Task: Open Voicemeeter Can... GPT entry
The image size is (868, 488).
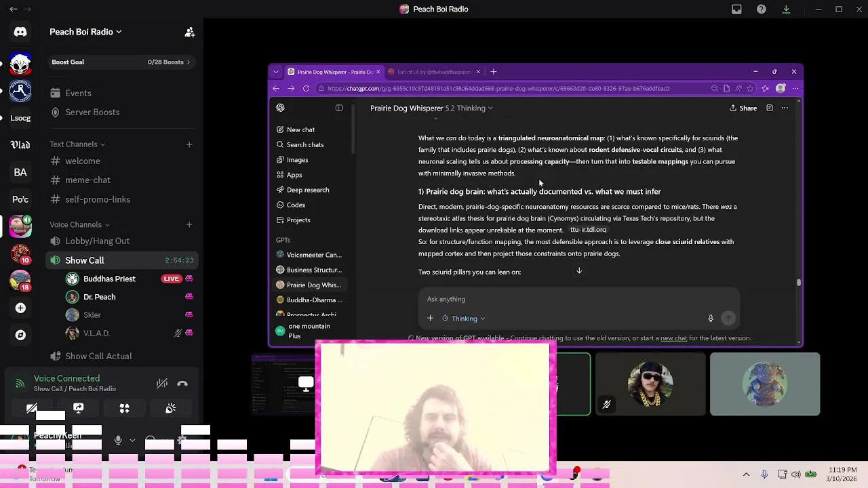Action: click(x=309, y=255)
